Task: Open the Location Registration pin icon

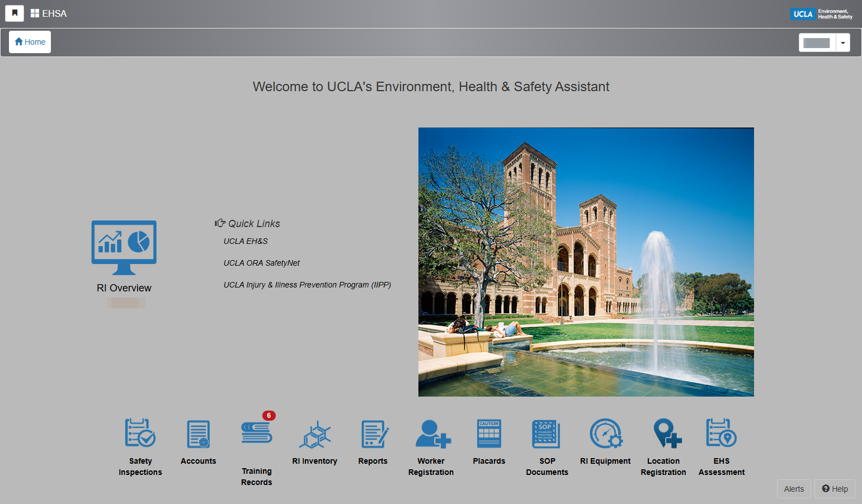Action: tap(667, 433)
